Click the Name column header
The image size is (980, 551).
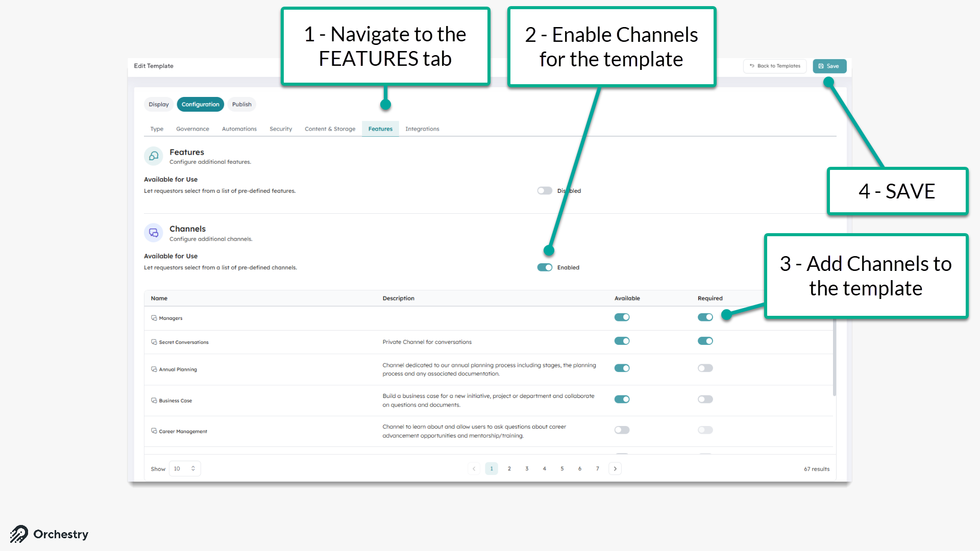159,298
